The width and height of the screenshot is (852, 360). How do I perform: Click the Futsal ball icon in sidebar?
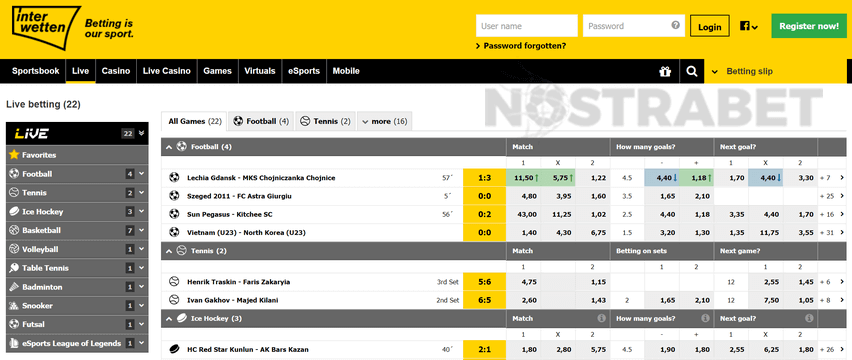pyautogui.click(x=14, y=324)
